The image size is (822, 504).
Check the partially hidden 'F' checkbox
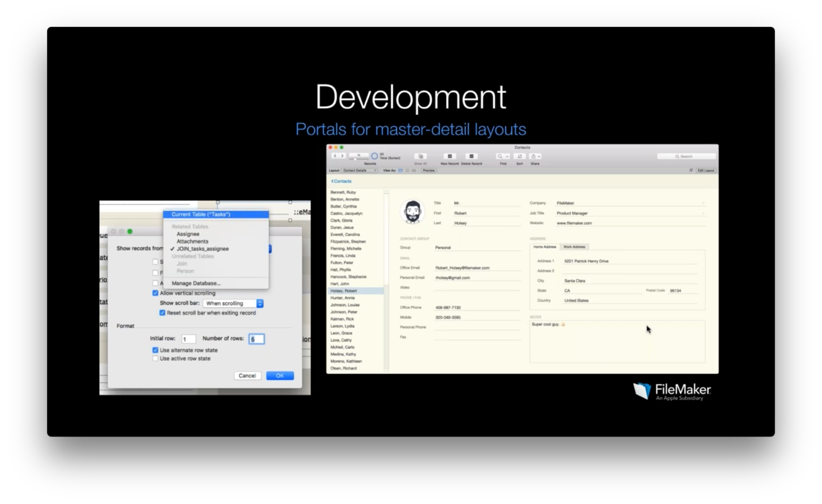pos(155,273)
